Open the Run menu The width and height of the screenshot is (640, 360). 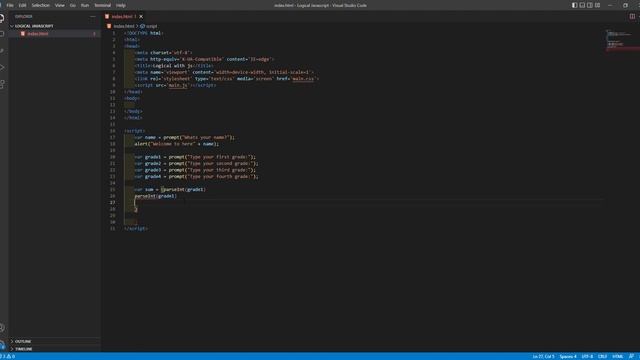(85, 5)
